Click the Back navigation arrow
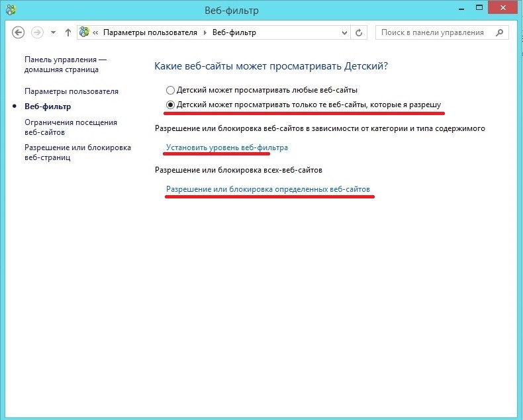 [18, 32]
